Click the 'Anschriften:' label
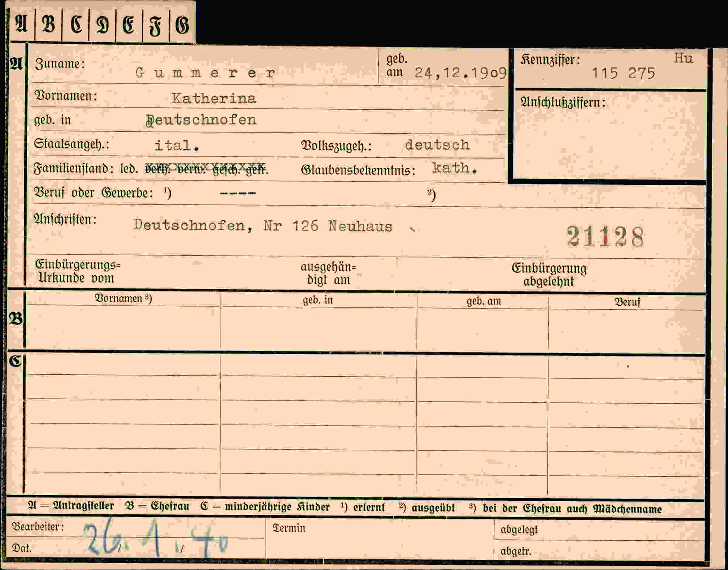Image resolution: width=728 pixels, height=570 pixels. [65, 219]
